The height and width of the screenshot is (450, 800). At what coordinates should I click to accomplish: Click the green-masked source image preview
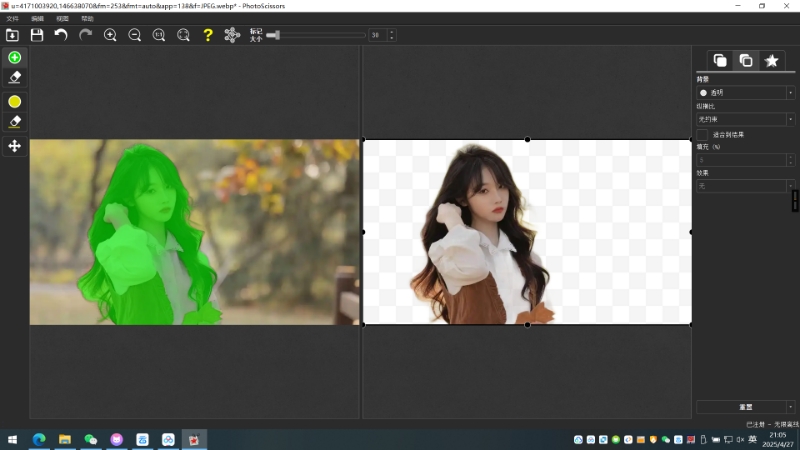[x=194, y=232]
